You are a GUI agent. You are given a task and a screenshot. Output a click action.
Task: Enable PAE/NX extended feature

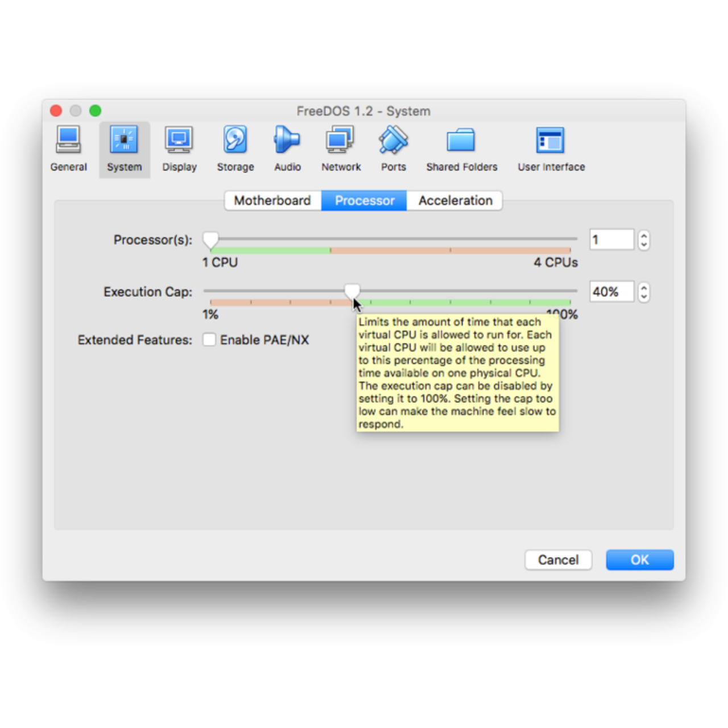[x=209, y=340]
